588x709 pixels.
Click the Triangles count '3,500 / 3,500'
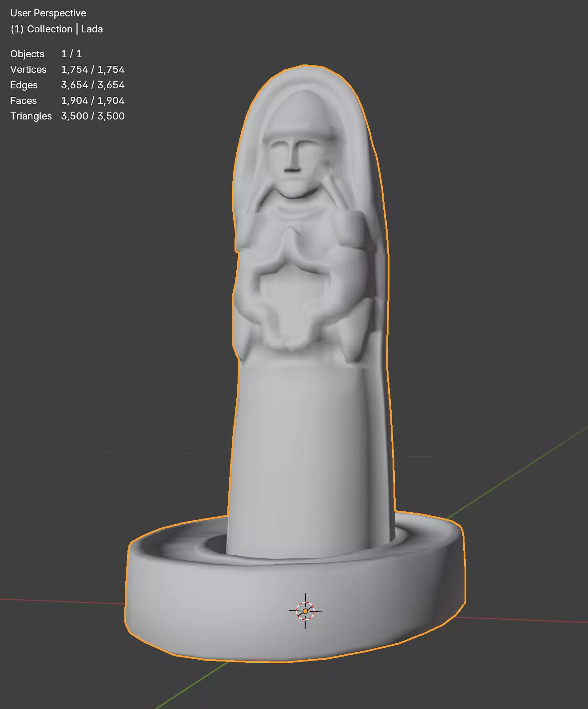(x=93, y=116)
